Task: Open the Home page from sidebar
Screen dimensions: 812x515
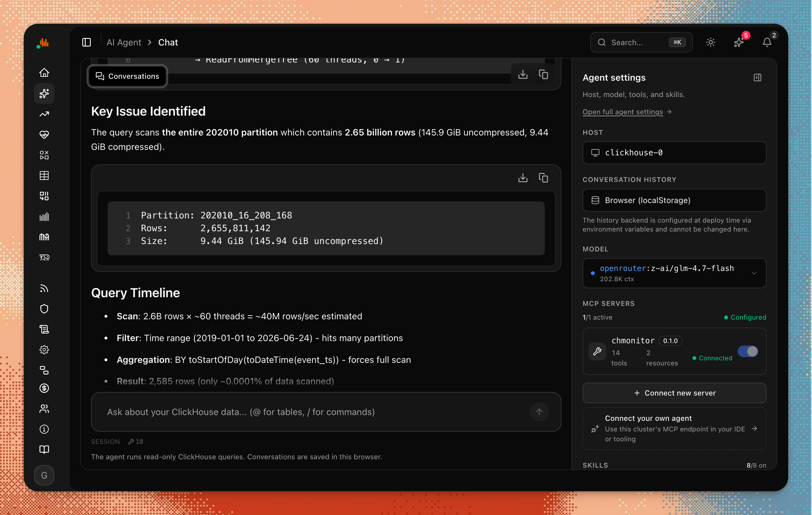Action: (x=44, y=72)
